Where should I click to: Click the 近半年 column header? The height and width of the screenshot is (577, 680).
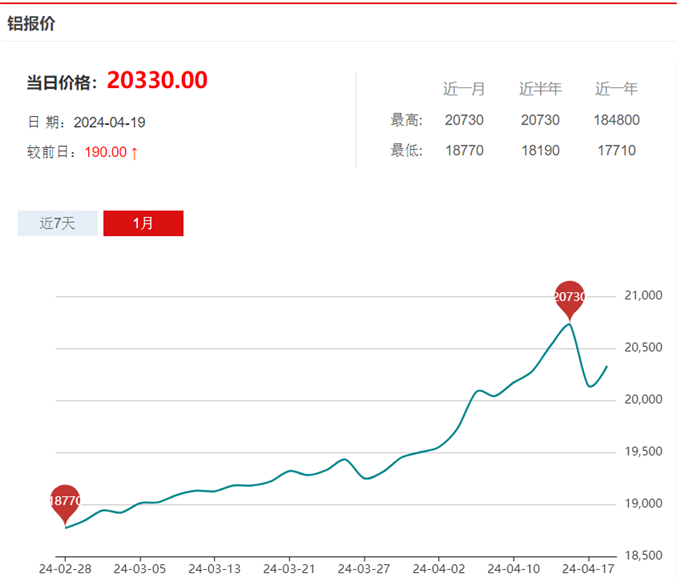(x=540, y=89)
